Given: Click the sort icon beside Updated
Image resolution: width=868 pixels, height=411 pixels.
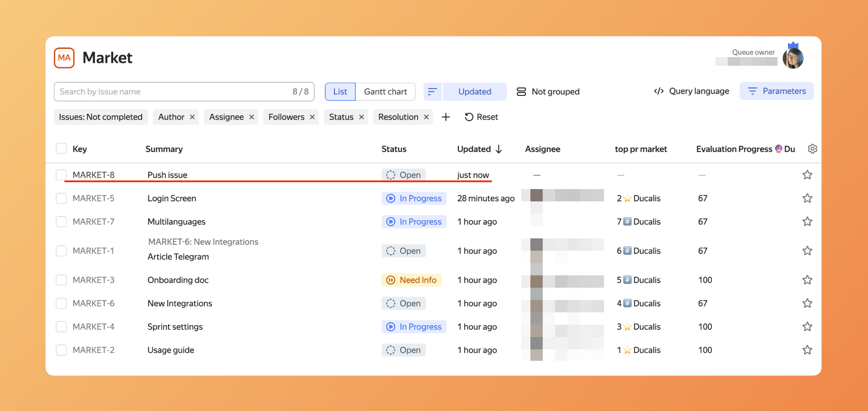Looking at the screenshot, I should coord(432,91).
